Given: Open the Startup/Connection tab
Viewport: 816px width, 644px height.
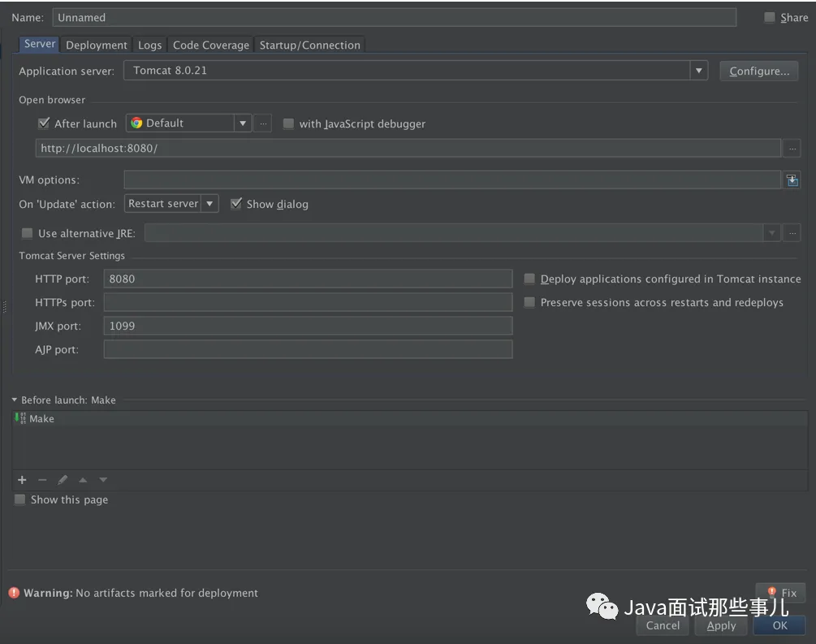Looking at the screenshot, I should (x=309, y=45).
